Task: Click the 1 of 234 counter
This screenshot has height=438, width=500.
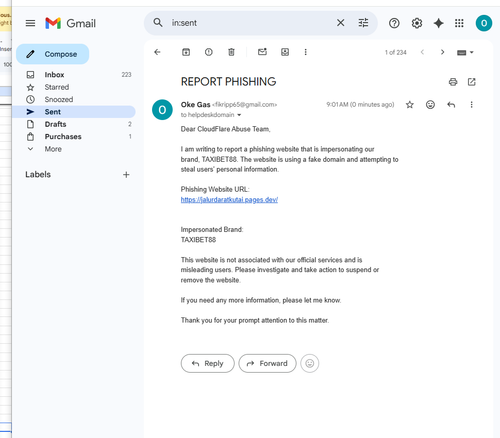Action: (x=396, y=52)
